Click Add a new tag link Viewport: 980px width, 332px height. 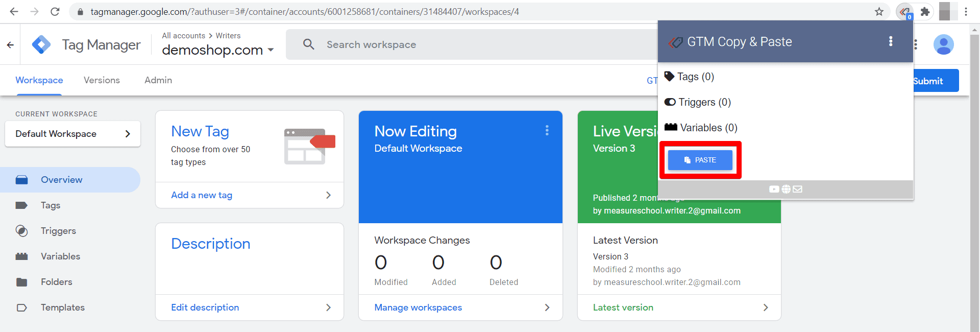202,195
